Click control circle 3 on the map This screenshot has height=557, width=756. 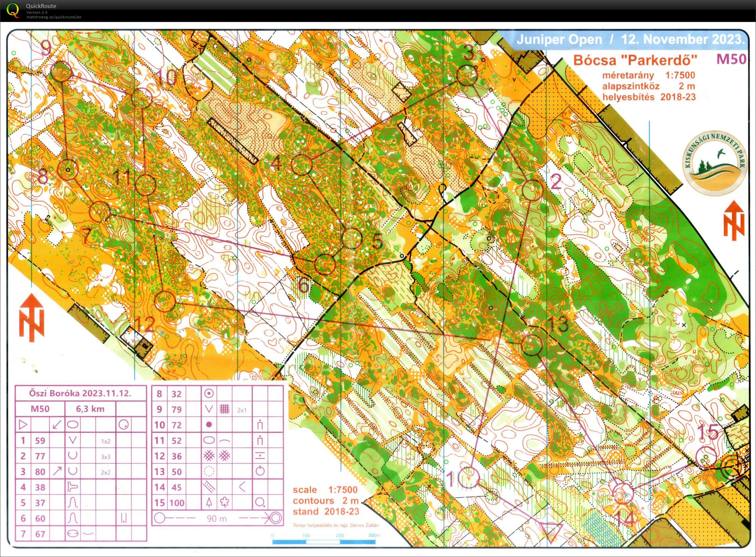tap(467, 76)
